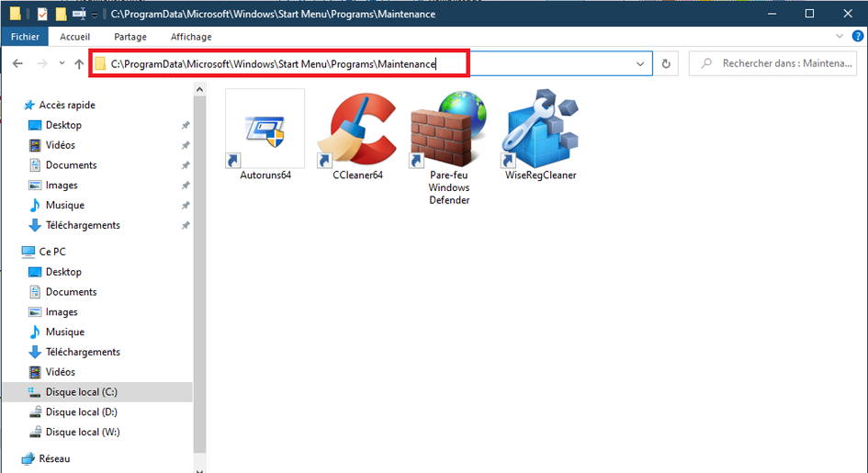The image size is (868, 473).
Task: Open Explorer help question mark
Action: 858,36
